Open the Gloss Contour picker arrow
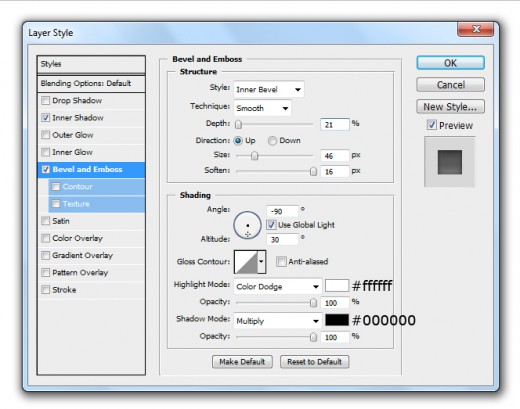 pyautogui.click(x=262, y=262)
